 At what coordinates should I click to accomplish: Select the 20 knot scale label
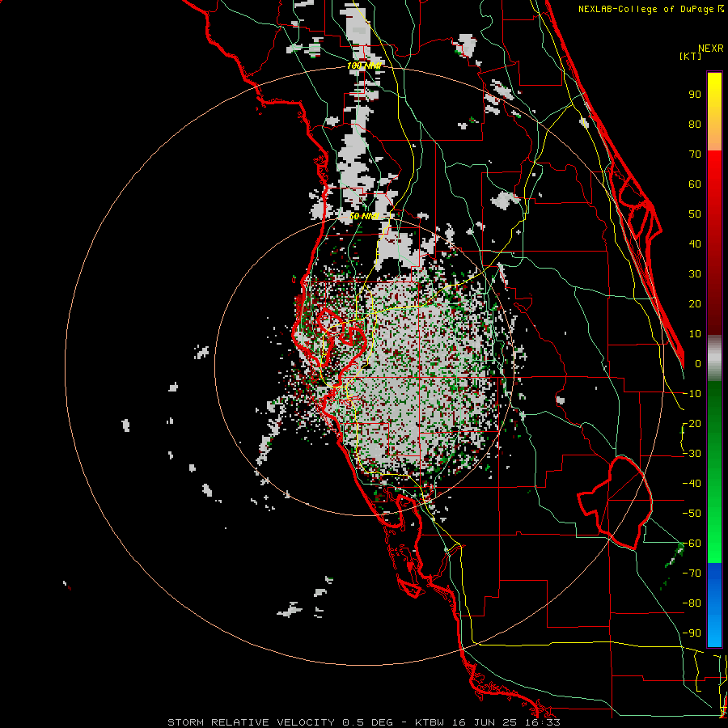pos(695,304)
